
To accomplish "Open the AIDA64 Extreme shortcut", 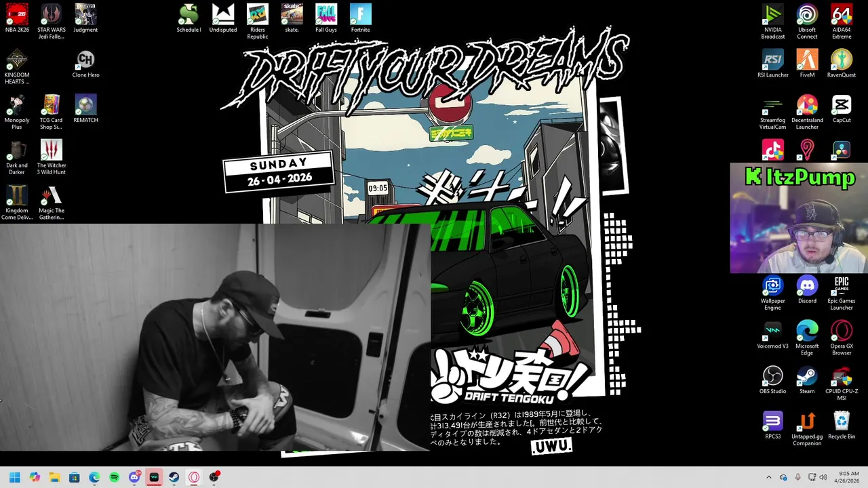I will tap(842, 22).
